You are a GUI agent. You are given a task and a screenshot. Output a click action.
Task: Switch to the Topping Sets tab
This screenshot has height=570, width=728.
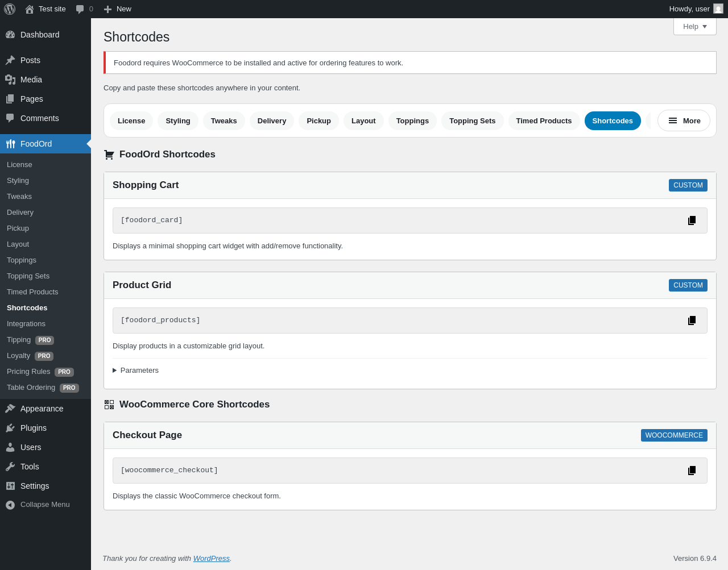[473, 120]
